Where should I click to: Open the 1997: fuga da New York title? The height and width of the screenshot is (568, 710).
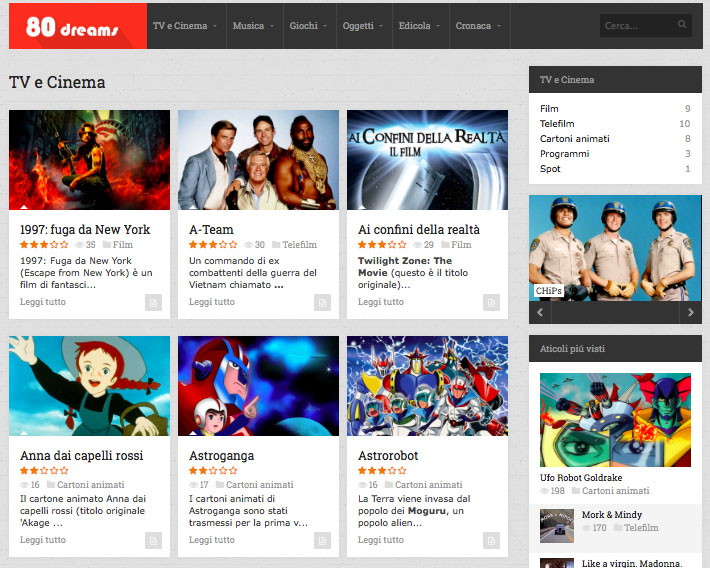coord(85,230)
